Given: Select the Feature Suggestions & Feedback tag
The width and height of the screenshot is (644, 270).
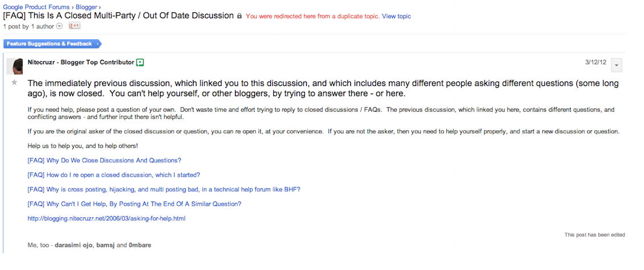Looking at the screenshot, I should tap(51, 44).
